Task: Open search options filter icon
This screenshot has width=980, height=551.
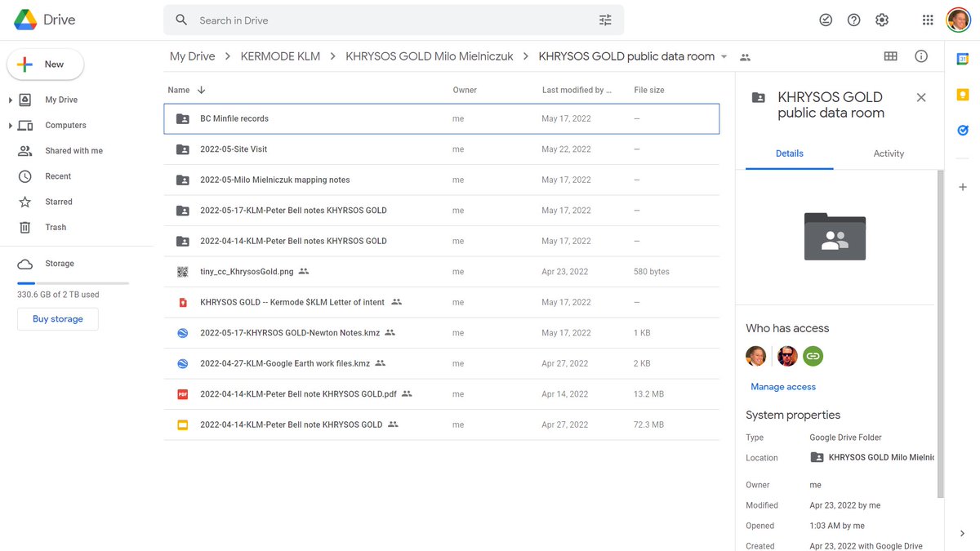Action: (x=605, y=20)
